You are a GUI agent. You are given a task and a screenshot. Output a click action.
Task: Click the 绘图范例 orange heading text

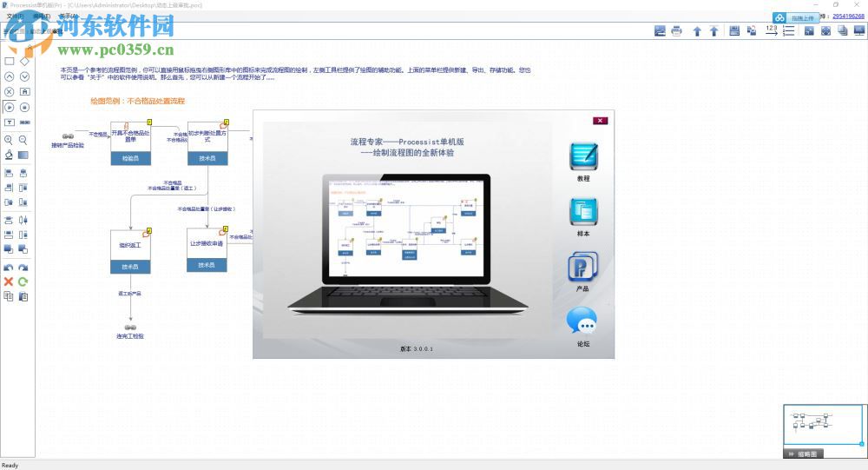coord(137,101)
